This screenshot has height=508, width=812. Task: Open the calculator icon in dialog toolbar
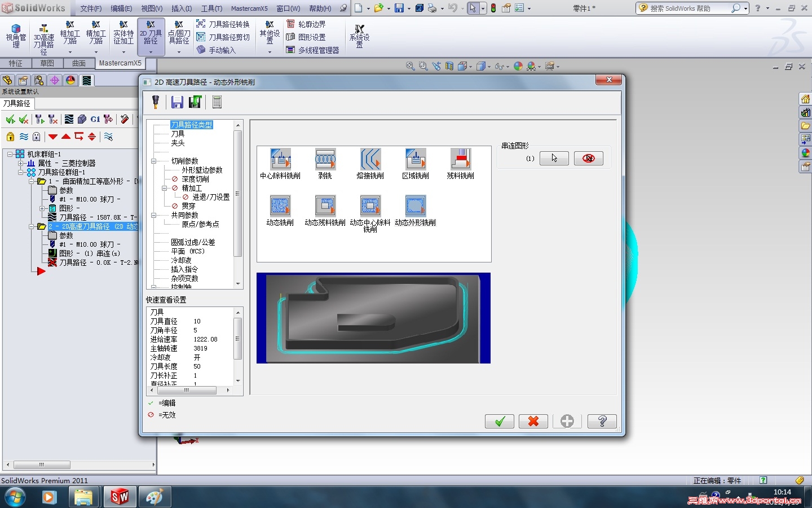click(x=217, y=102)
